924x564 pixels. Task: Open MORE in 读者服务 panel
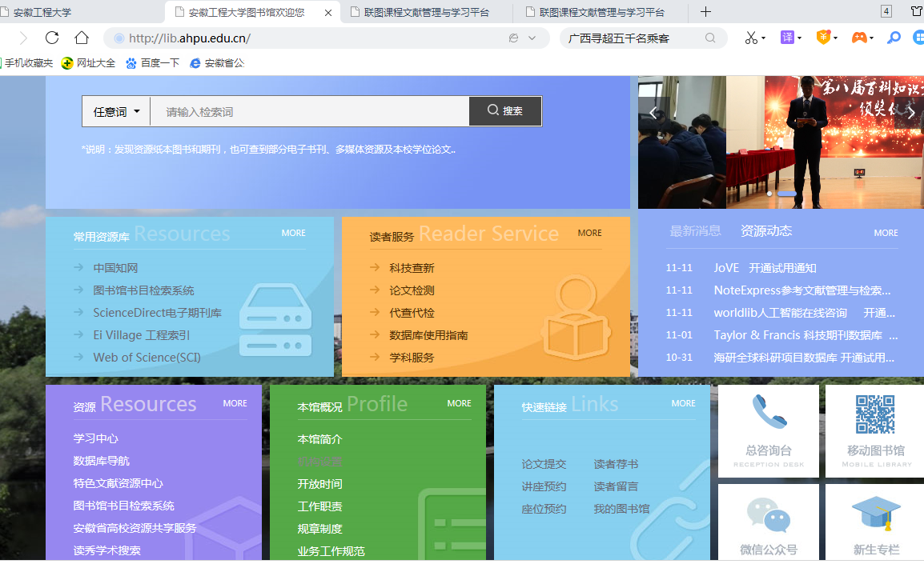click(x=590, y=233)
